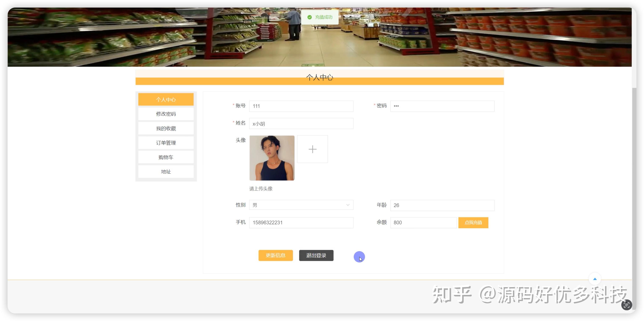Open the 个人中心 sidebar section

point(166,99)
